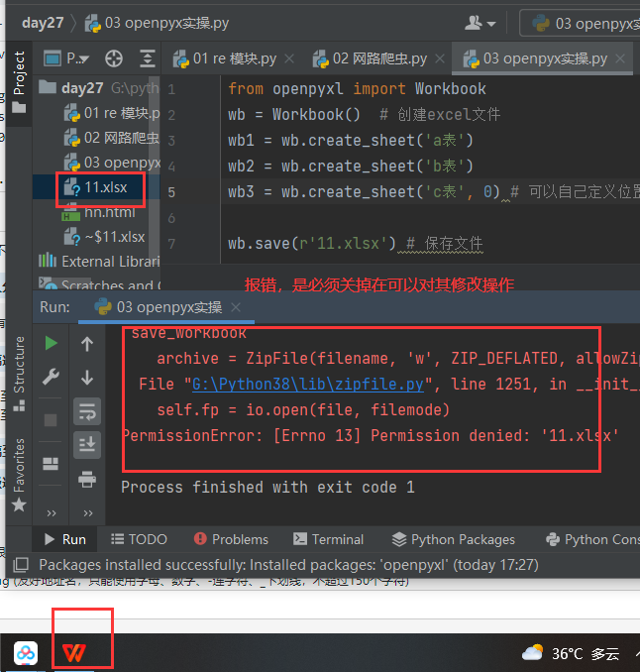Click the expand all tree icon
Screen dimensions: 640x672
pyautogui.click(x=147, y=58)
